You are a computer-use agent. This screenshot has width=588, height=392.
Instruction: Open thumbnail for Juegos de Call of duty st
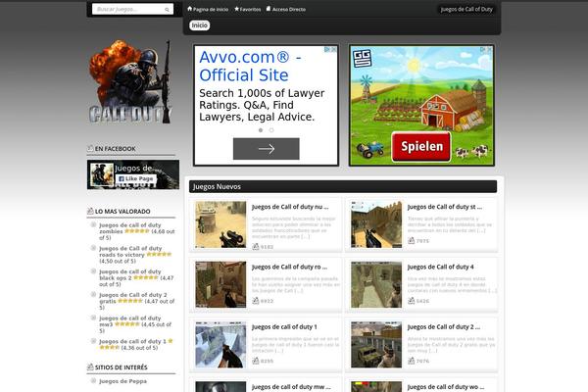tap(376, 224)
